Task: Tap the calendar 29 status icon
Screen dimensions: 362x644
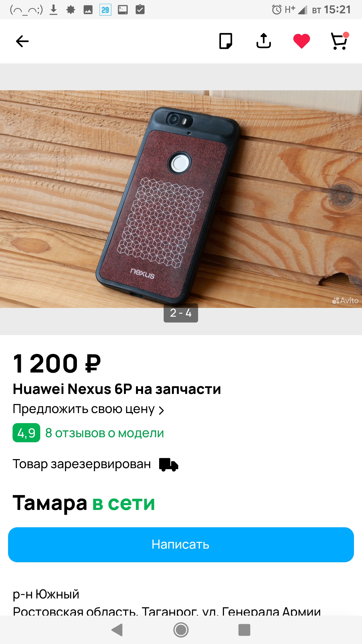Action: [105, 10]
